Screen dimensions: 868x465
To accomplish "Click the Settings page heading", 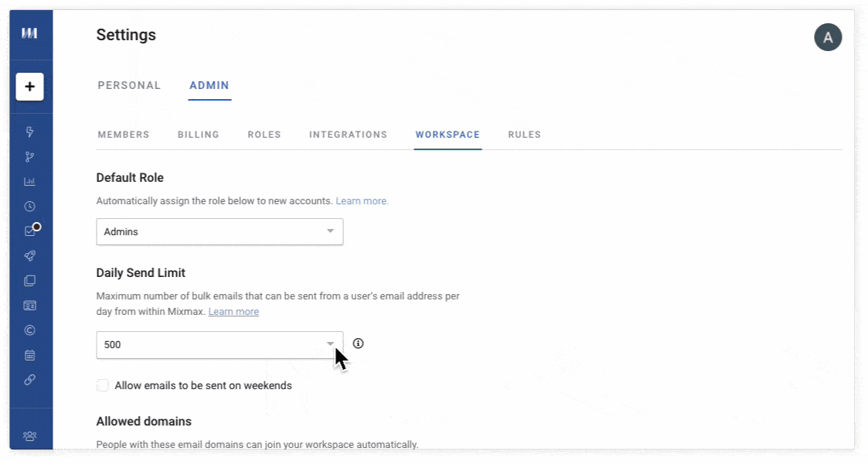I will tap(126, 35).
